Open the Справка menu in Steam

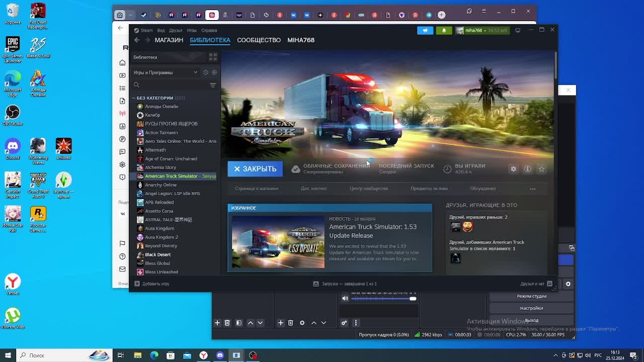(x=209, y=30)
